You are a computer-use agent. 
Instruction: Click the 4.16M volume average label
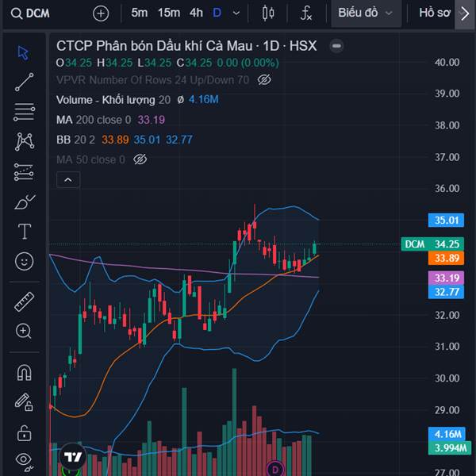pyautogui.click(x=447, y=434)
